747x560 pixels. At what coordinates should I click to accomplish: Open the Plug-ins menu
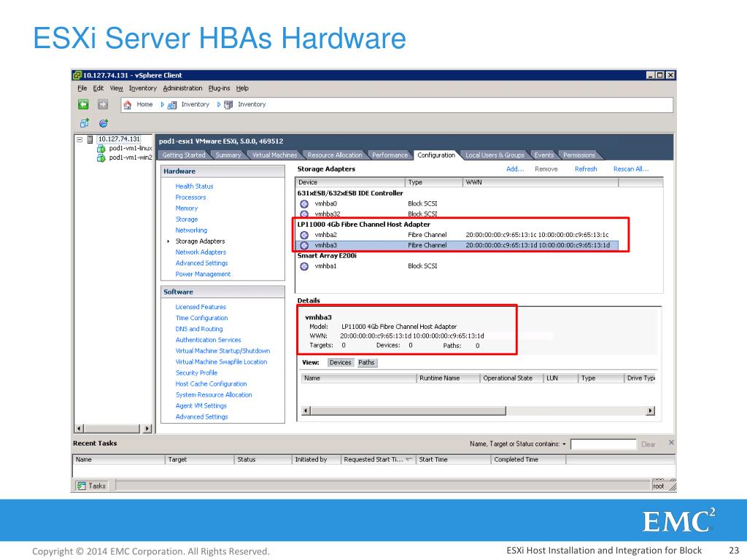pos(219,88)
